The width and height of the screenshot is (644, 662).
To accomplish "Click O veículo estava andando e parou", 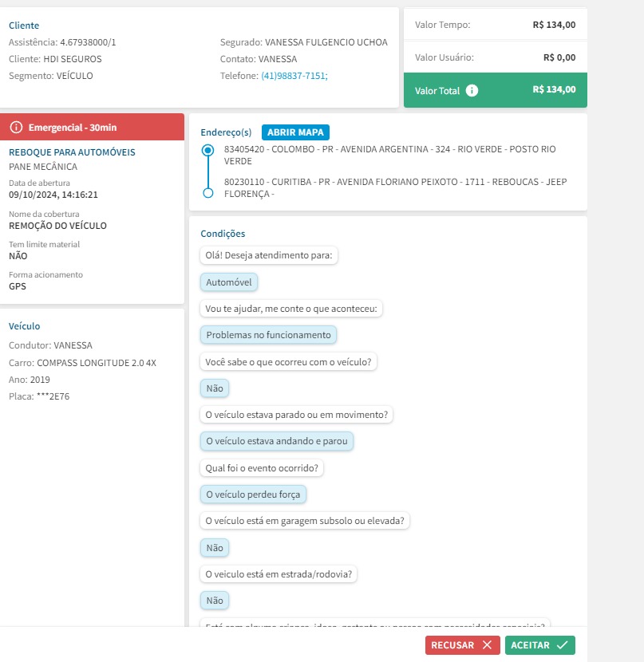I will [277, 441].
